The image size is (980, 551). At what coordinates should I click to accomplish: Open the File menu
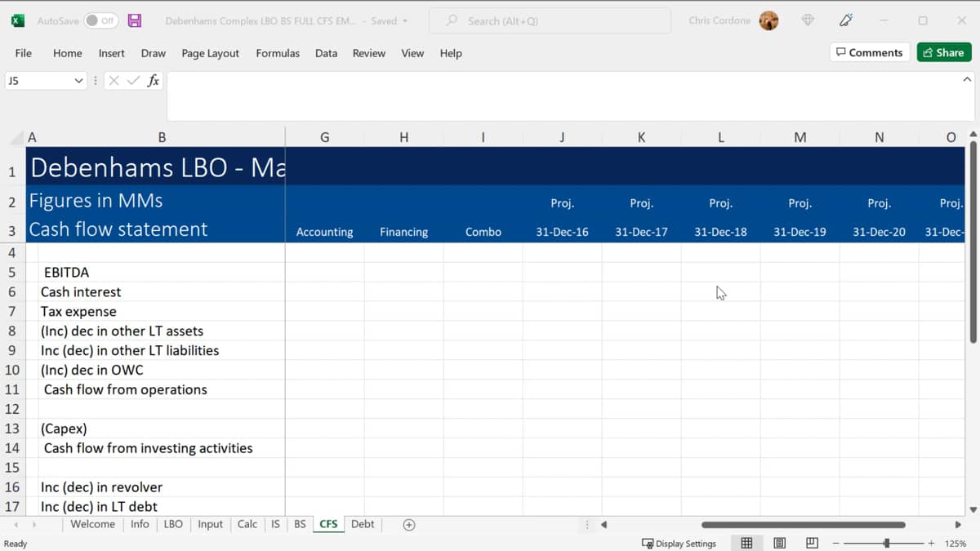pos(24,53)
